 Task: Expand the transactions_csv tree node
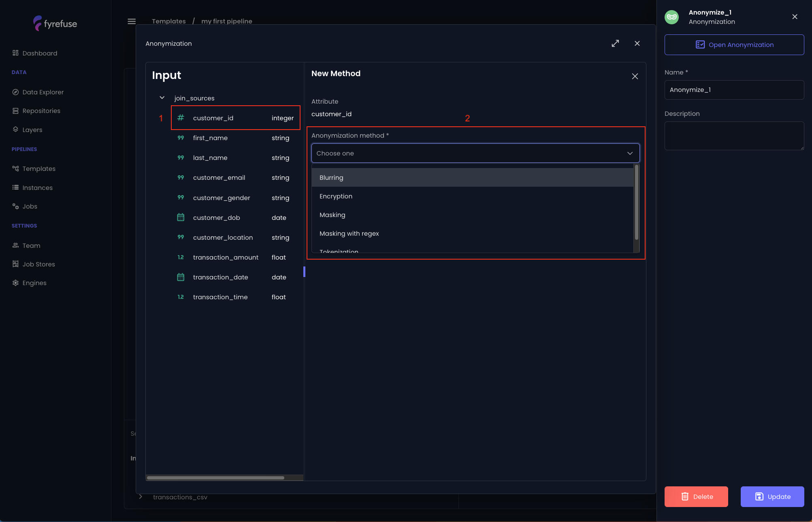(x=141, y=496)
